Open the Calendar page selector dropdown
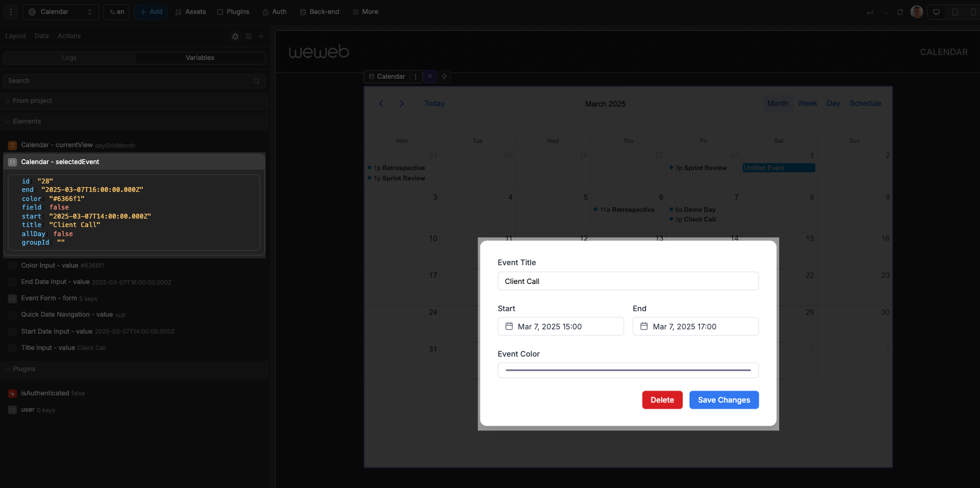The width and height of the screenshot is (980, 488). 60,12
